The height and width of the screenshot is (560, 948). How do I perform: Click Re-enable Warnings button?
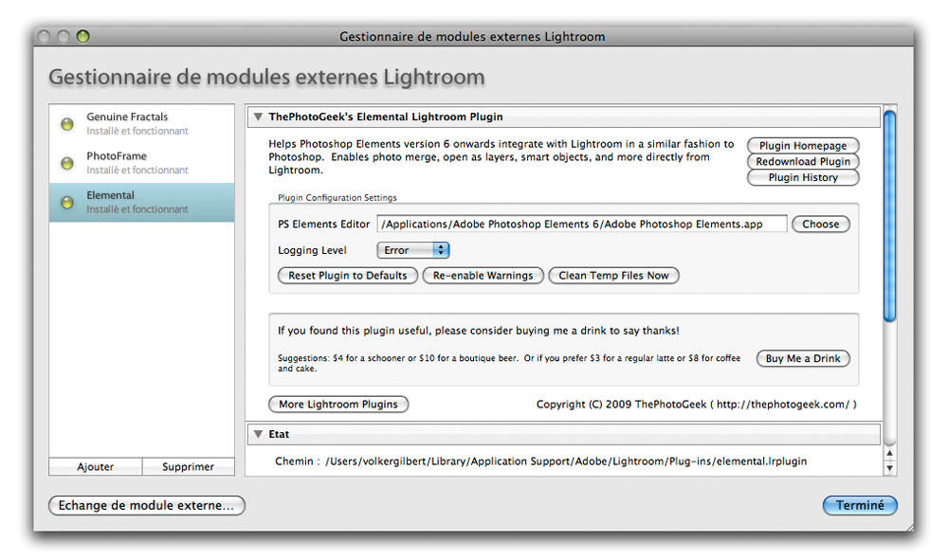[483, 276]
